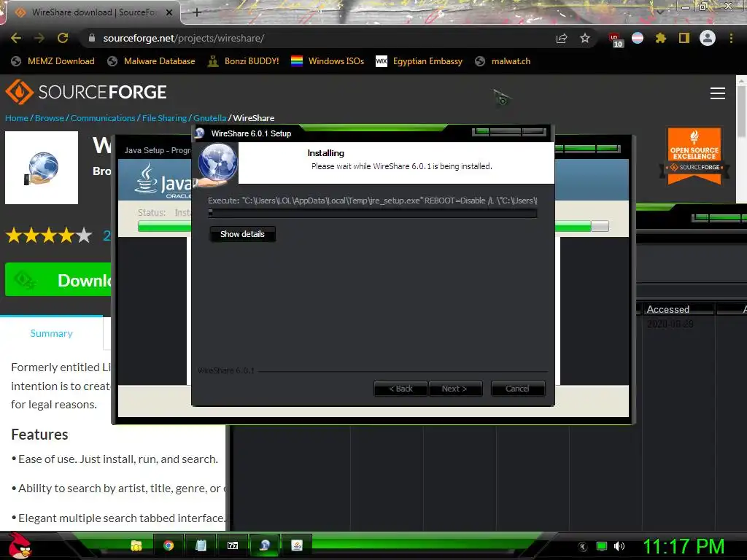The height and width of the screenshot is (560, 747).
Task: View site security info via lock icon
Action: 92,38
